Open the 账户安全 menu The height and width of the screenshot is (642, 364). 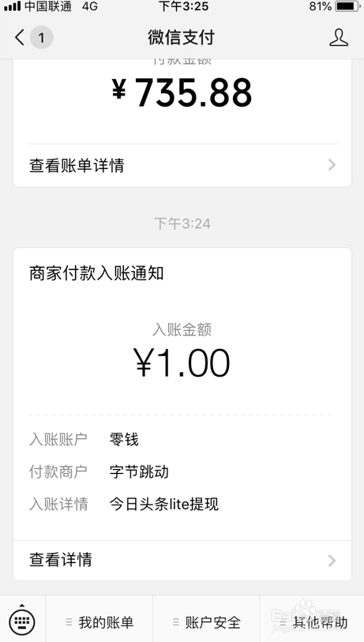[206, 622]
